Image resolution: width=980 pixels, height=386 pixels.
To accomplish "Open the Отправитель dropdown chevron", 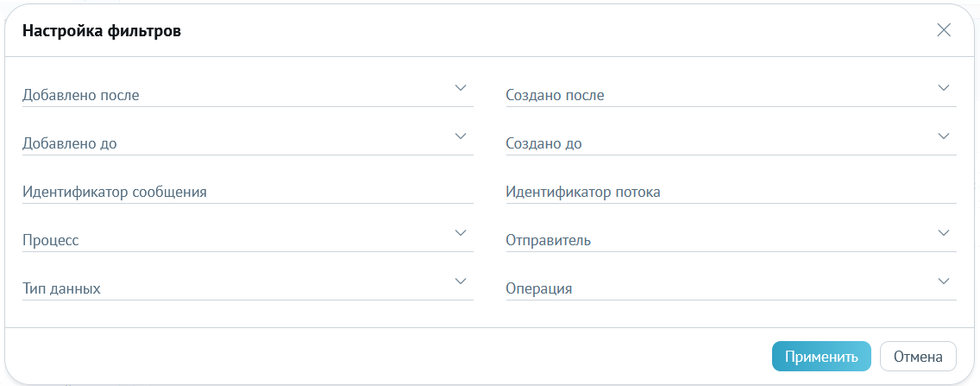I will pyautogui.click(x=944, y=233).
